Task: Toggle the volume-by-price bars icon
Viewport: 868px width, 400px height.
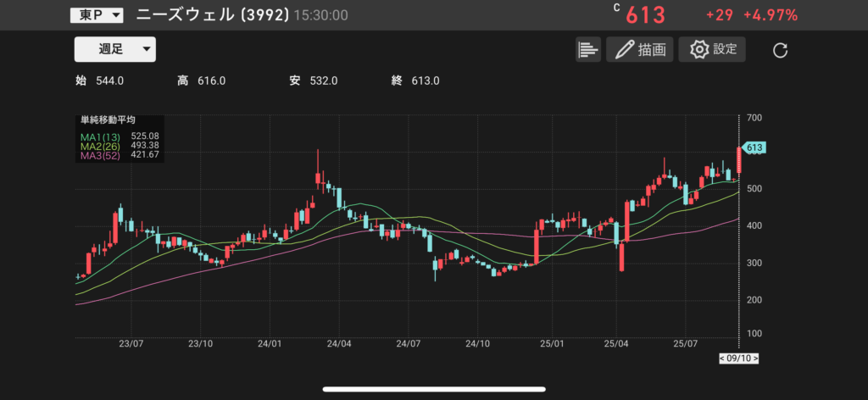Action: coord(588,50)
